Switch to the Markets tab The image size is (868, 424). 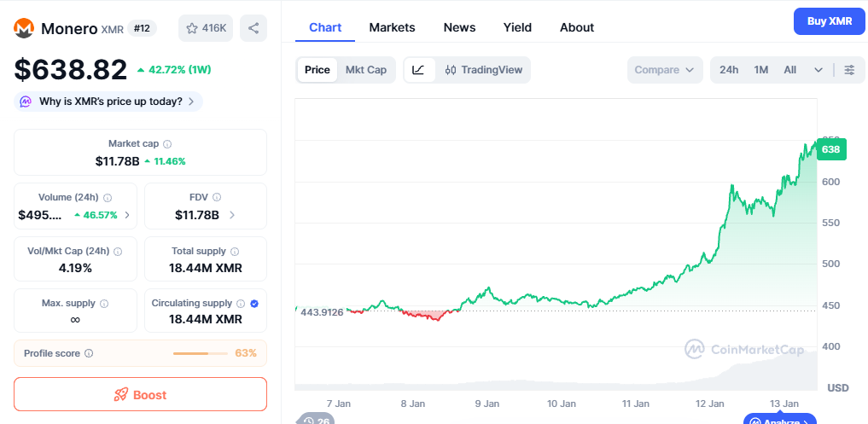point(392,27)
